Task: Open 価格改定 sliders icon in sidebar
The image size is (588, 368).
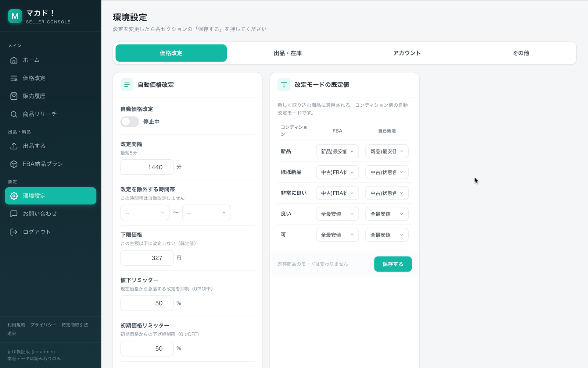Action: coord(14,78)
